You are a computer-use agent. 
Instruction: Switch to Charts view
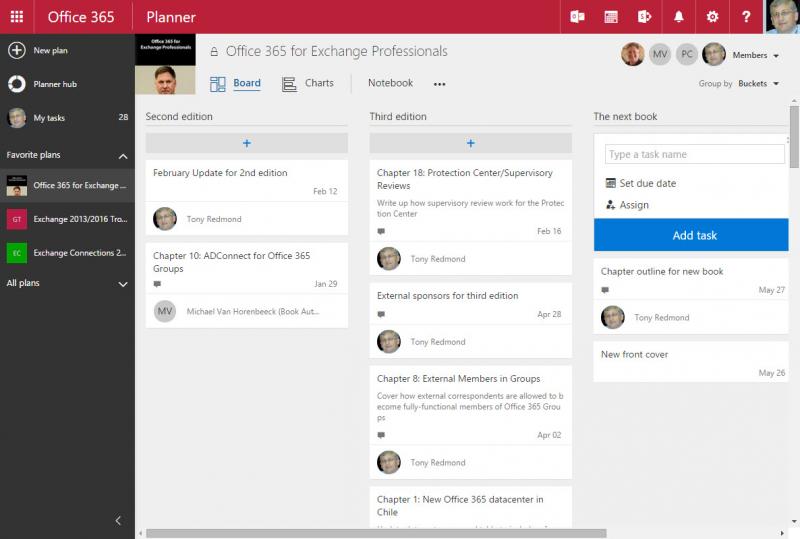(308, 84)
